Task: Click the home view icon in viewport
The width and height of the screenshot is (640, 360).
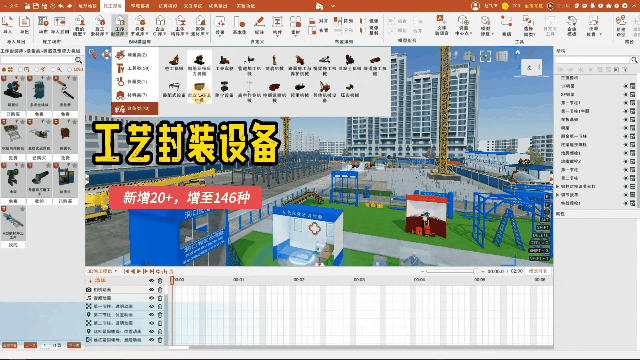Action: click(x=518, y=53)
